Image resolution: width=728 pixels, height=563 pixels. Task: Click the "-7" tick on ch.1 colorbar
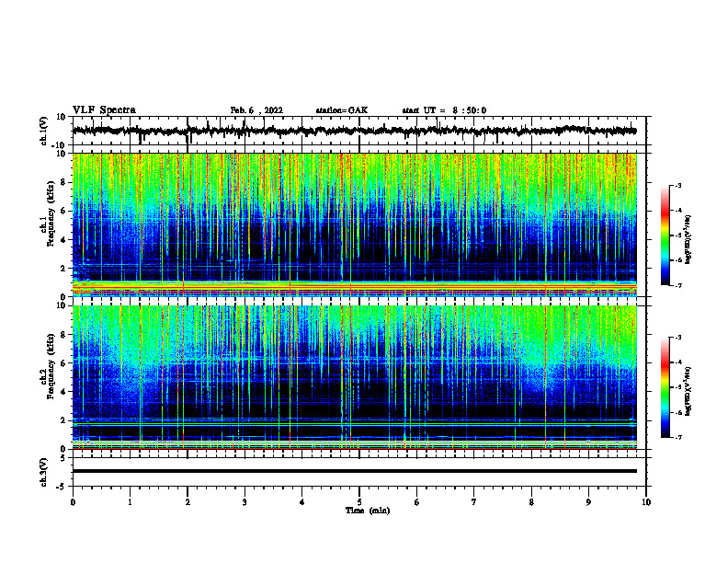[x=678, y=285]
